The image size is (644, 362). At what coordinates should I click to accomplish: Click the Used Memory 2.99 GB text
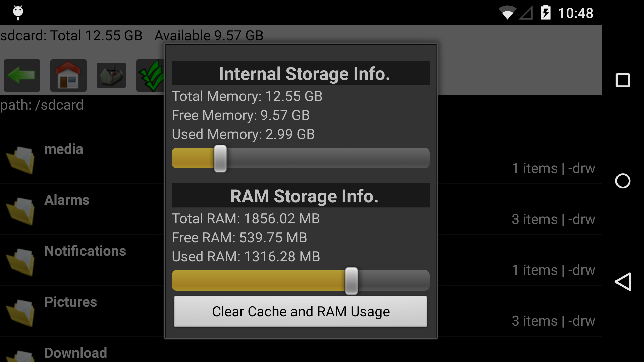[243, 134]
